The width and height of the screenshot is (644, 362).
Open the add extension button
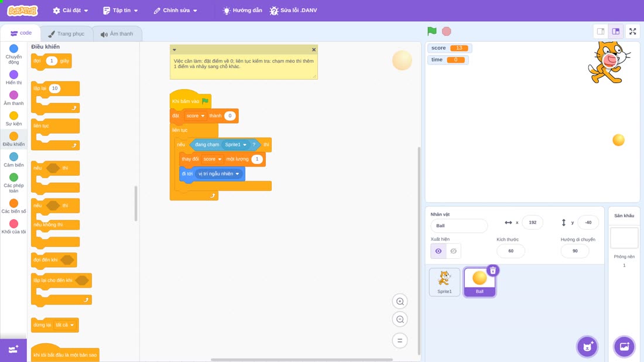pos(13,350)
